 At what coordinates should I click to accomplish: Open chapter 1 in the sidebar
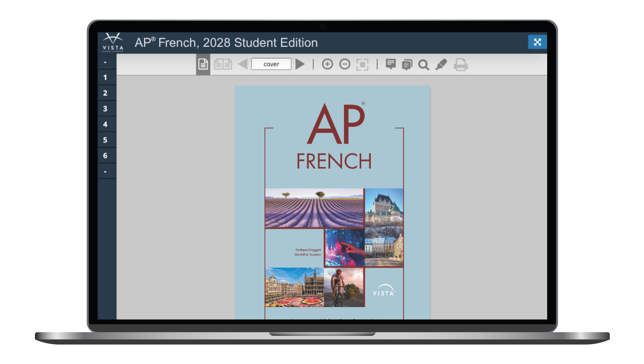(x=107, y=77)
